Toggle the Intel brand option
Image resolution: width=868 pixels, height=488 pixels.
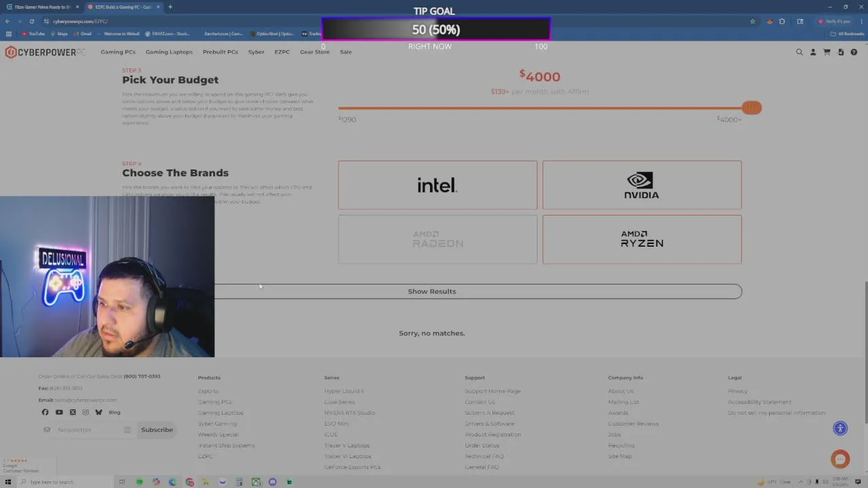tap(437, 185)
